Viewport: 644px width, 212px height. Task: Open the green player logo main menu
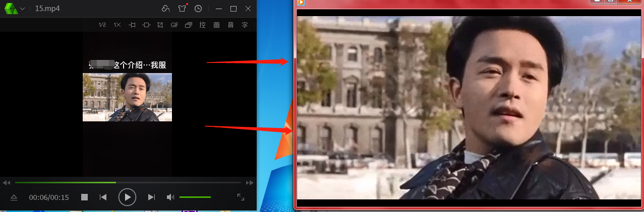point(11,9)
